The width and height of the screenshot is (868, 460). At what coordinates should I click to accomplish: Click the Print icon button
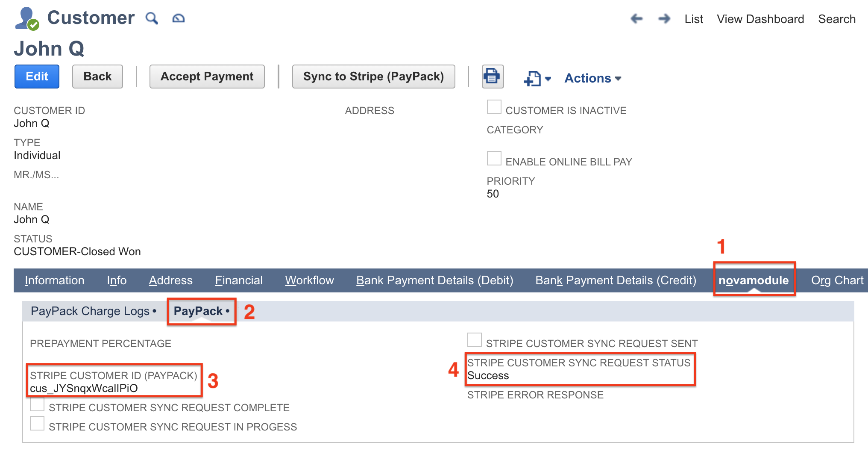493,77
